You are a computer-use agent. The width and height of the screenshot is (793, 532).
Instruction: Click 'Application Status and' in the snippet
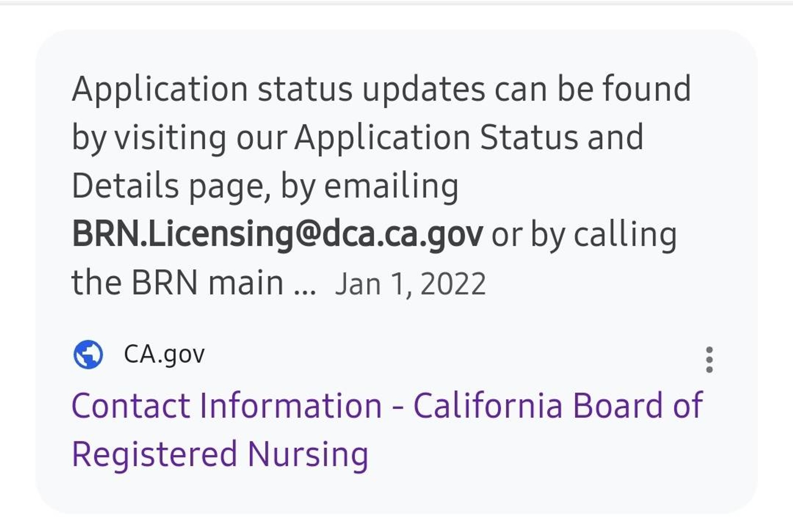pos(469,138)
